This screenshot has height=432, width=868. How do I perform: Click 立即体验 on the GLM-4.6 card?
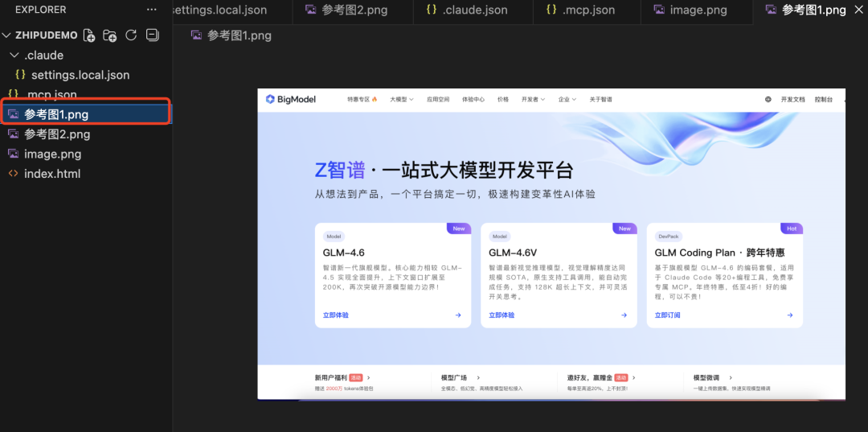[x=335, y=315]
